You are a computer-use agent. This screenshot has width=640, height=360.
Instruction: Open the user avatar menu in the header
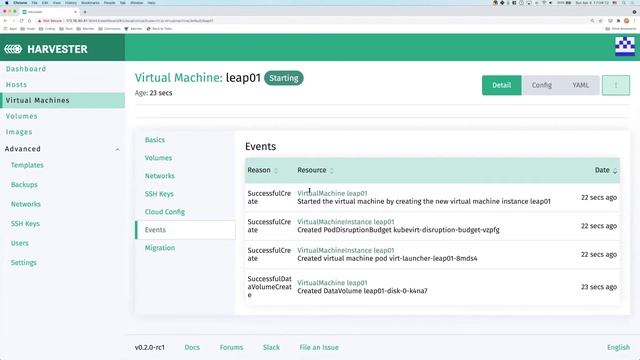click(x=625, y=47)
